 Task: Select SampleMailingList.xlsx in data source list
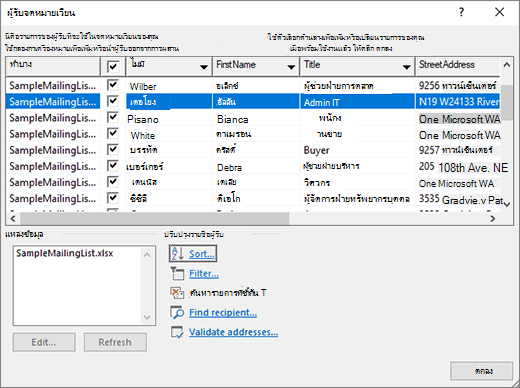65,253
